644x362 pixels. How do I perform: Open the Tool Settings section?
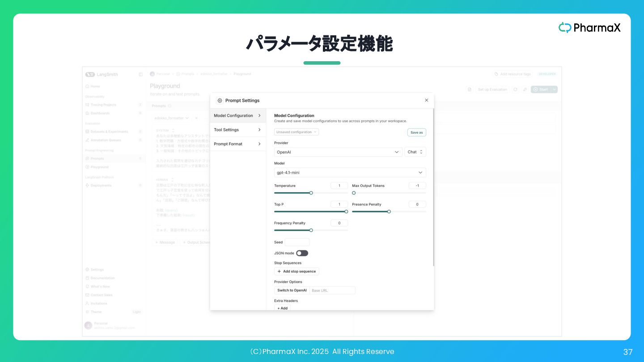238,130
